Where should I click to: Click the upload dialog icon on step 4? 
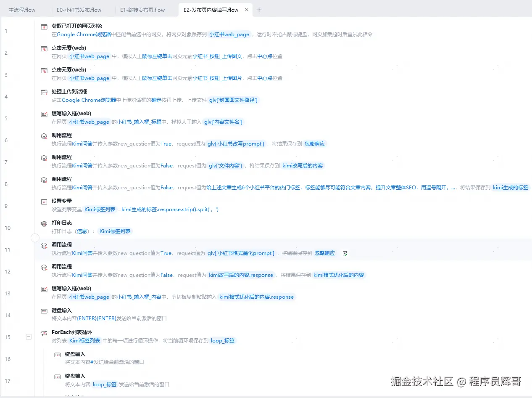click(x=44, y=92)
